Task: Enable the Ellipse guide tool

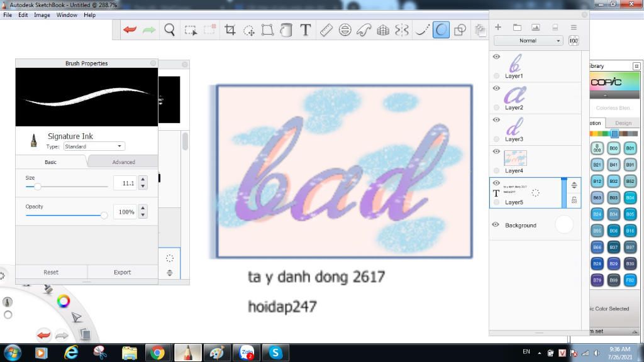Action: point(345,30)
